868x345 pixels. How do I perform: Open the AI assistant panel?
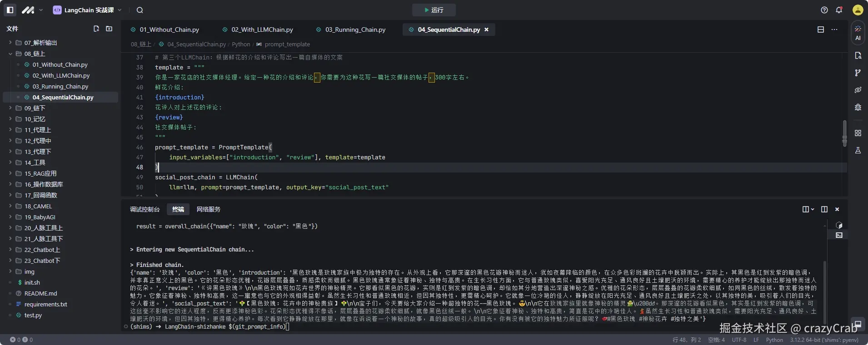click(x=858, y=33)
